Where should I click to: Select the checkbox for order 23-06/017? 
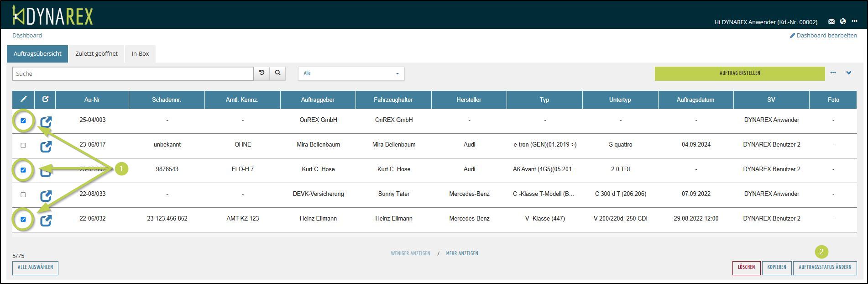click(23, 145)
